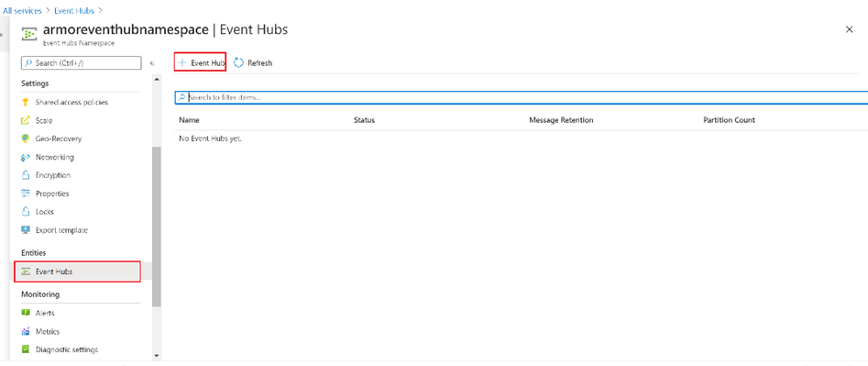Click the Encryption lock icon
Viewport: 868px width, 366px height.
coord(25,175)
